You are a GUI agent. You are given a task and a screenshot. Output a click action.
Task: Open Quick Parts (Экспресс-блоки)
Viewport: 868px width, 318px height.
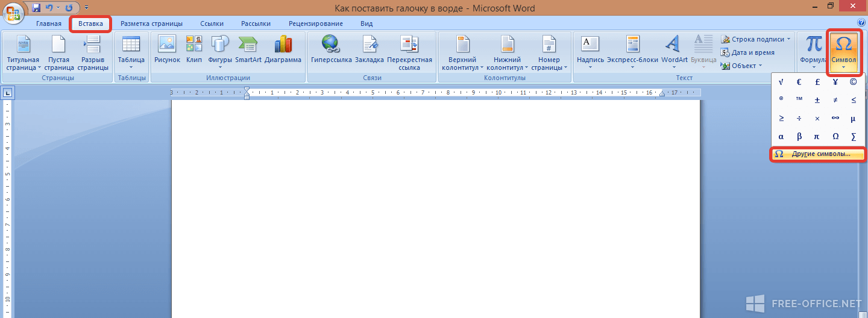(x=632, y=52)
